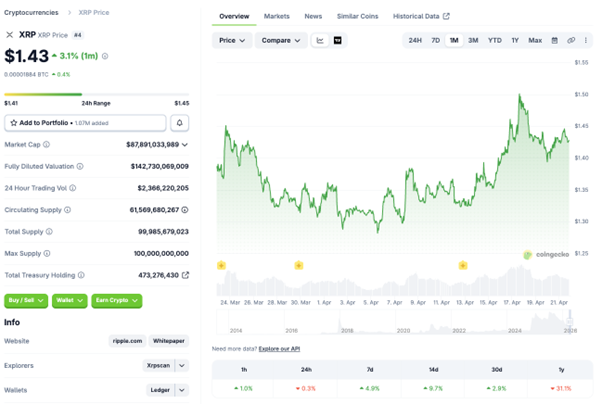Open the three-dot chart options menu
This screenshot has height=404, width=602.
[585, 40]
